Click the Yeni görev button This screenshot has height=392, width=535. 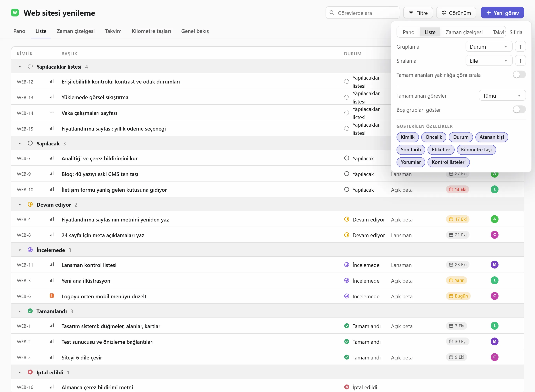click(502, 13)
